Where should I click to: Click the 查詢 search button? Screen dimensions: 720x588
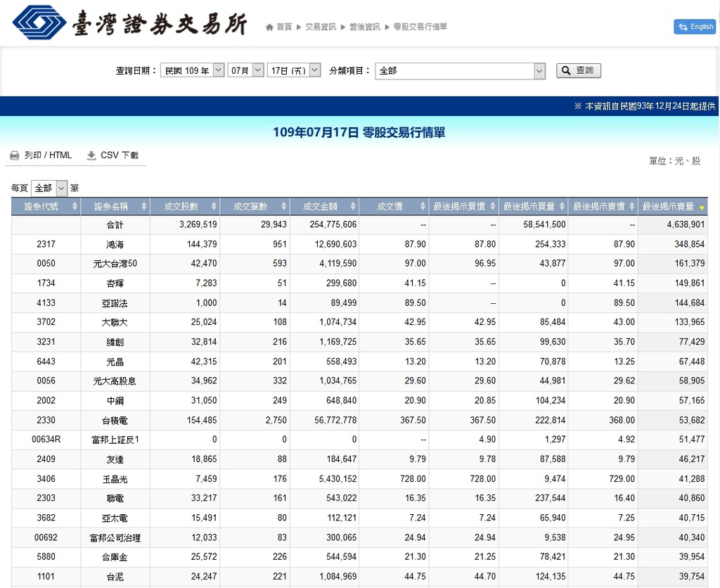(x=578, y=70)
